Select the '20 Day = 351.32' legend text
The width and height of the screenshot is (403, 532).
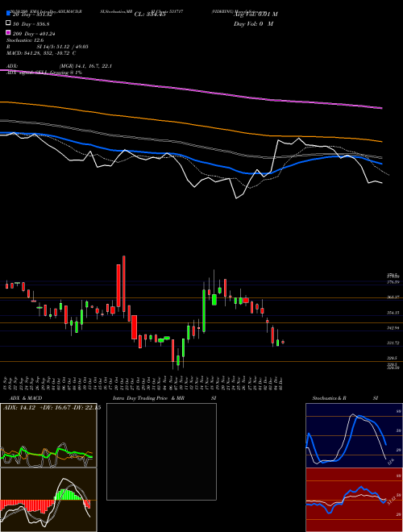(x=32, y=15)
